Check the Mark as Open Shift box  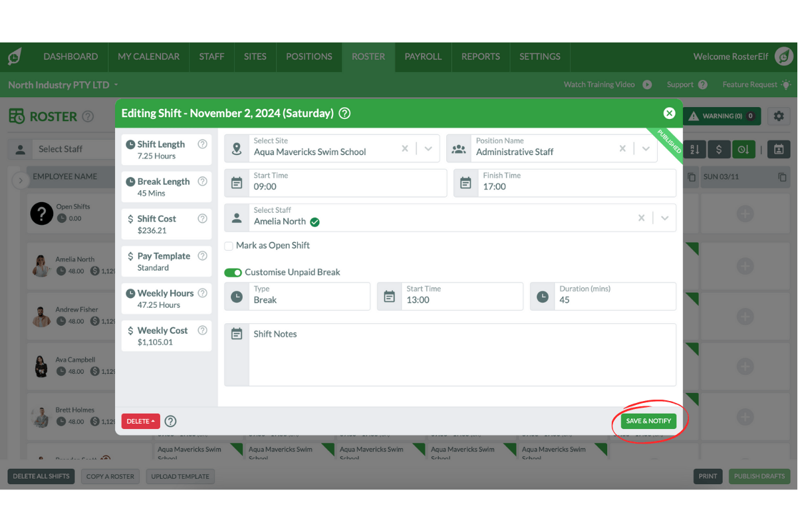229,245
